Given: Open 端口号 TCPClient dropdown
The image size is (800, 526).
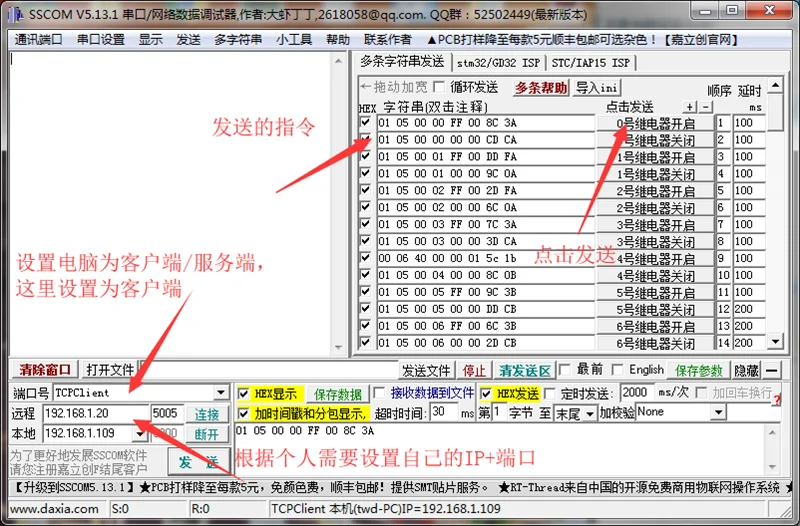Looking at the screenshot, I should (x=221, y=392).
